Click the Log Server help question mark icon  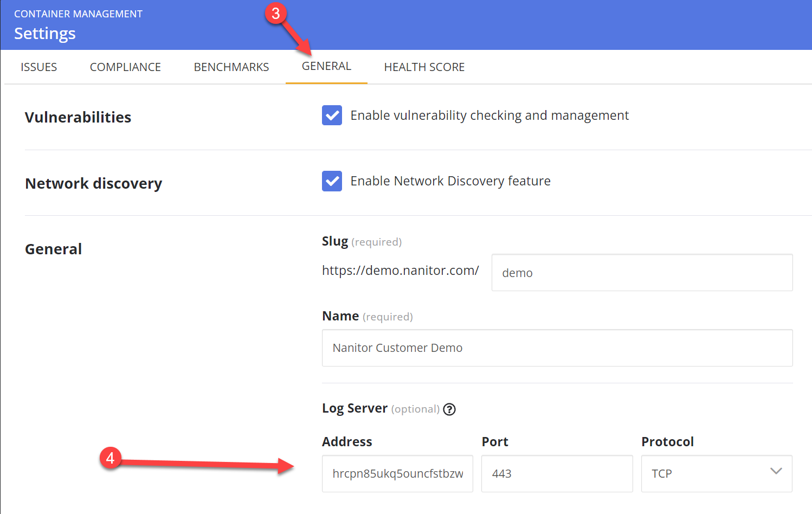tap(449, 409)
